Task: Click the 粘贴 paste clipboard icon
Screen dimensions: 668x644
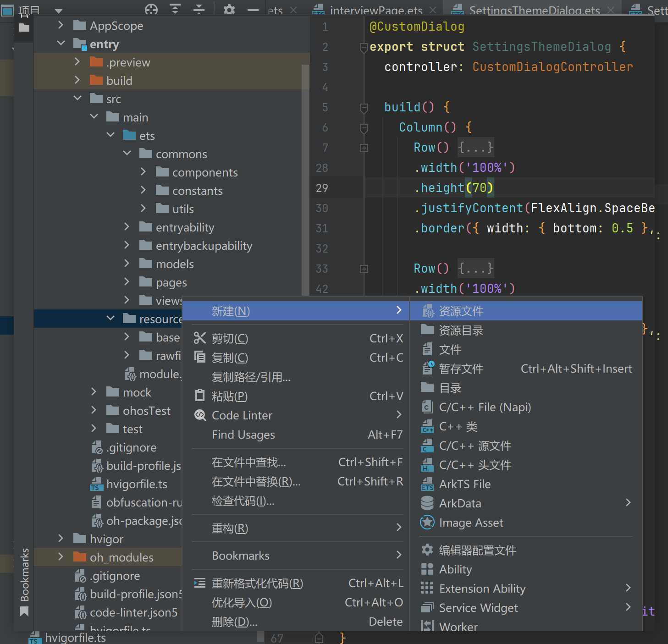Action: (200, 396)
